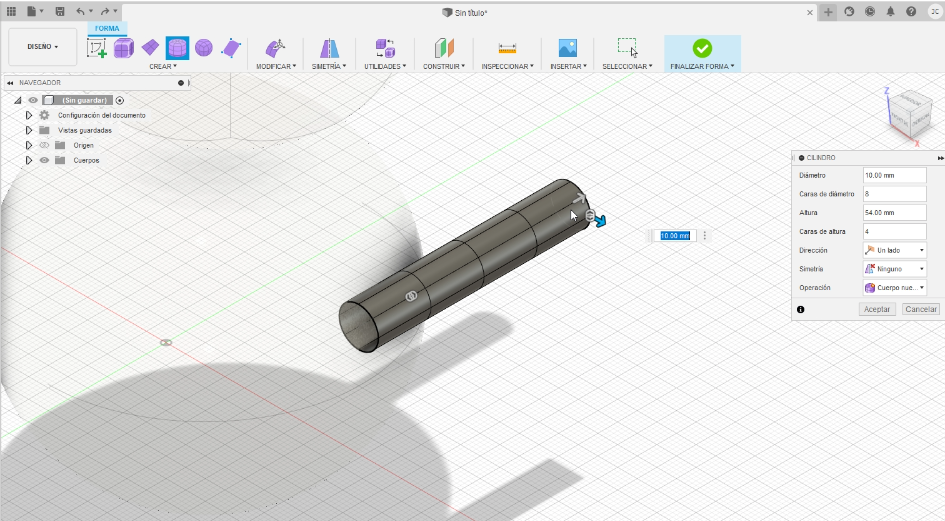The image size is (945, 521).
Task: Open the Simetría mirror tool icon
Action: click(329, 48)
